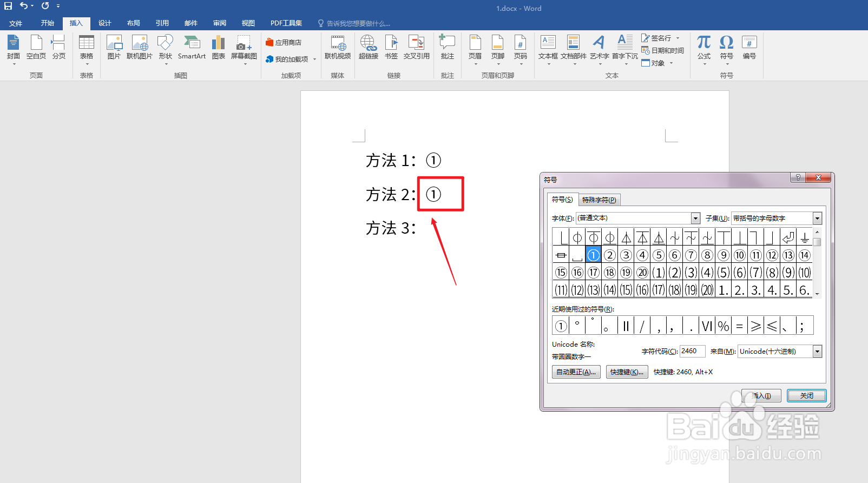Screen dimensions: 868x483
Task: Insert a hyperlink (超链接)
Action: pyautogui.click(x=369, y=48)
